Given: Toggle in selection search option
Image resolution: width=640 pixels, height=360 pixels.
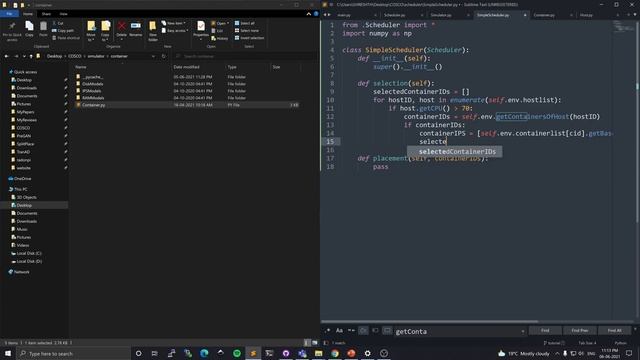Looking at the screenshot, I should (376, 331).
